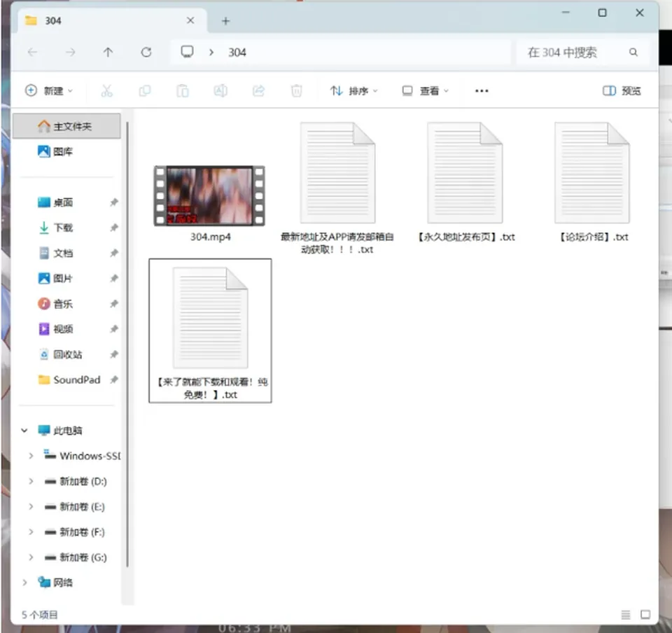
Task: Close the 304 tab
Action: coord(190,20)
